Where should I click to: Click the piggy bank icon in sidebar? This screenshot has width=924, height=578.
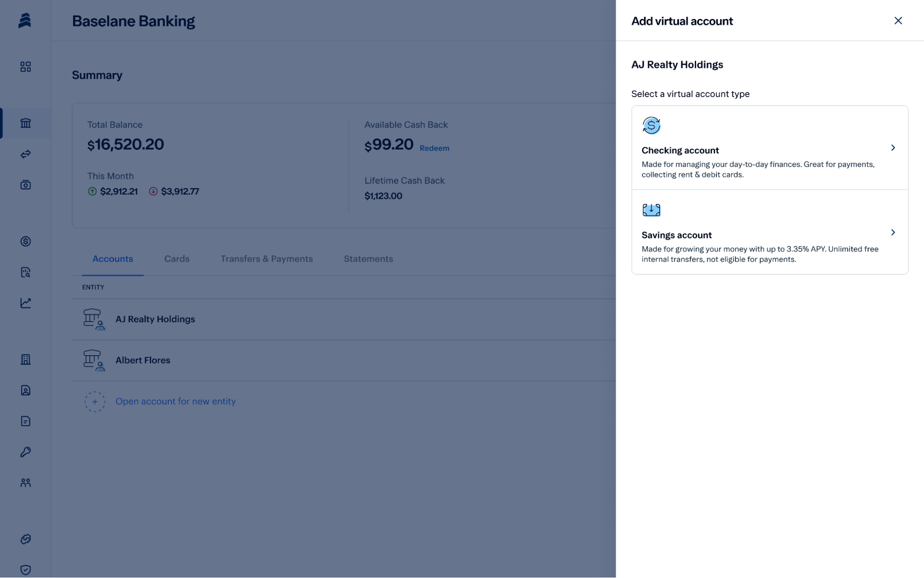pyautogui.click(x=25, y=539)
